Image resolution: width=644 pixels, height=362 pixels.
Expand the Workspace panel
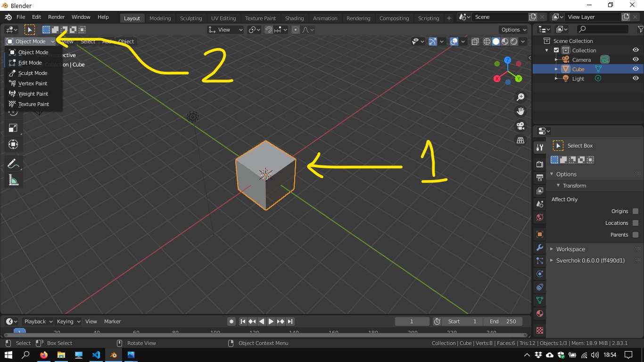coord(570,249)
